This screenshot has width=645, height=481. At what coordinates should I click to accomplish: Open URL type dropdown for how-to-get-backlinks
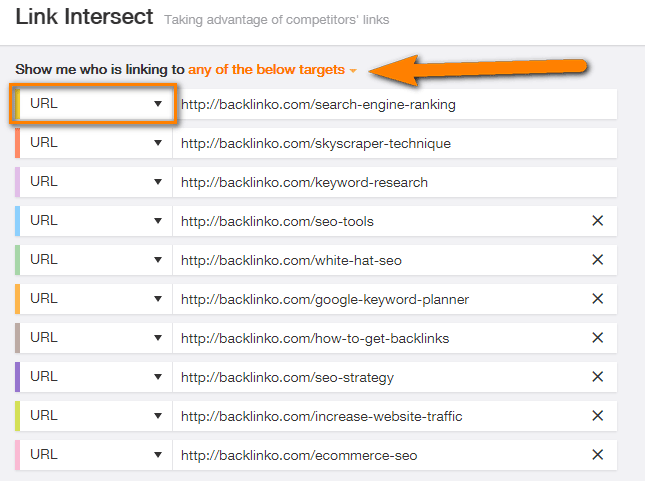95,338
